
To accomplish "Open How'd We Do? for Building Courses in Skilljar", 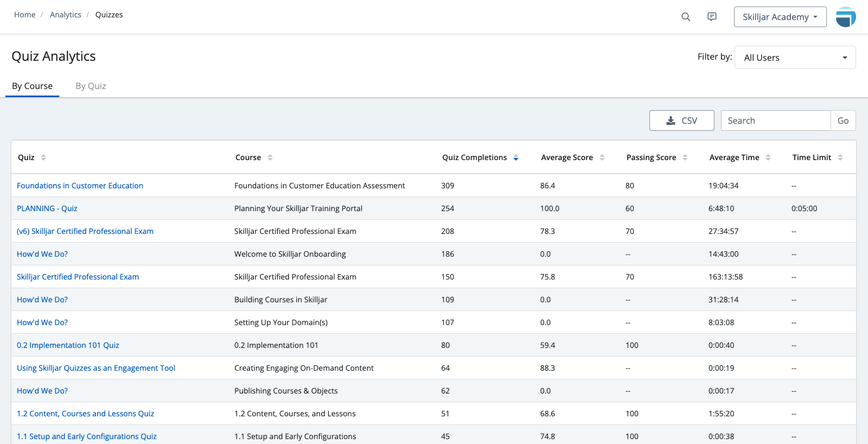I will click(42, 300).
